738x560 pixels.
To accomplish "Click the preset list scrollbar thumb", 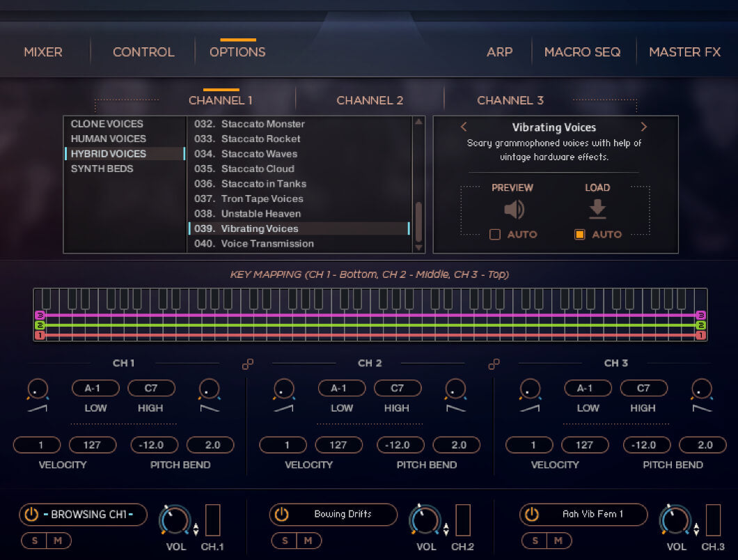I will [418, 221].
